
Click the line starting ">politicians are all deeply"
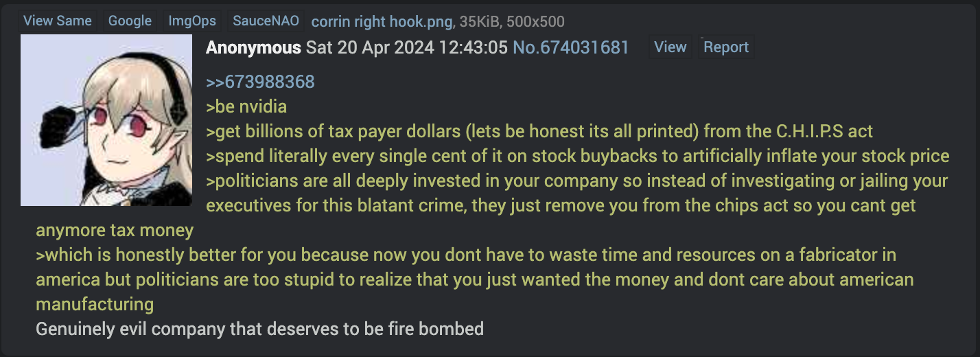coord(577,181)
